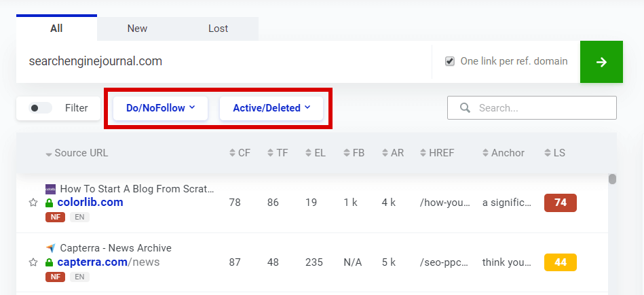The width and height of the screenshot is (644, 295).
Task: Click the magnifier icon in Search box
Action: click(x=465, y=108)
